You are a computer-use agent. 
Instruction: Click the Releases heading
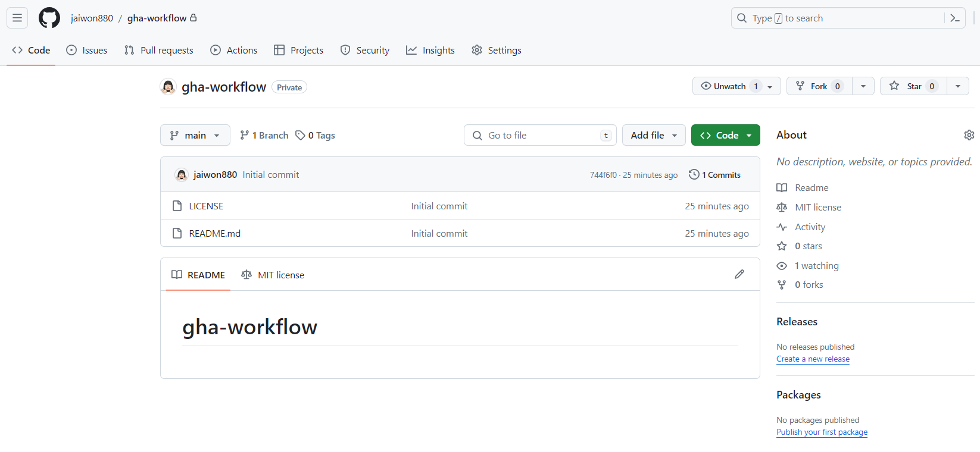797,322
